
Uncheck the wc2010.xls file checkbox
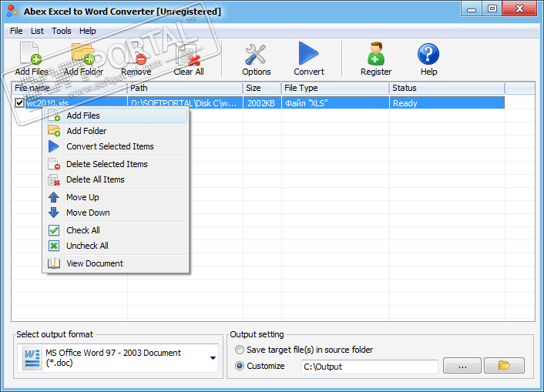(19, 103)
